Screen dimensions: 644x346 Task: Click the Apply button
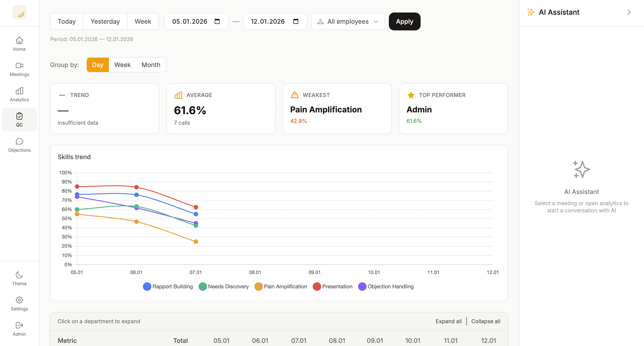click(404, 21)
